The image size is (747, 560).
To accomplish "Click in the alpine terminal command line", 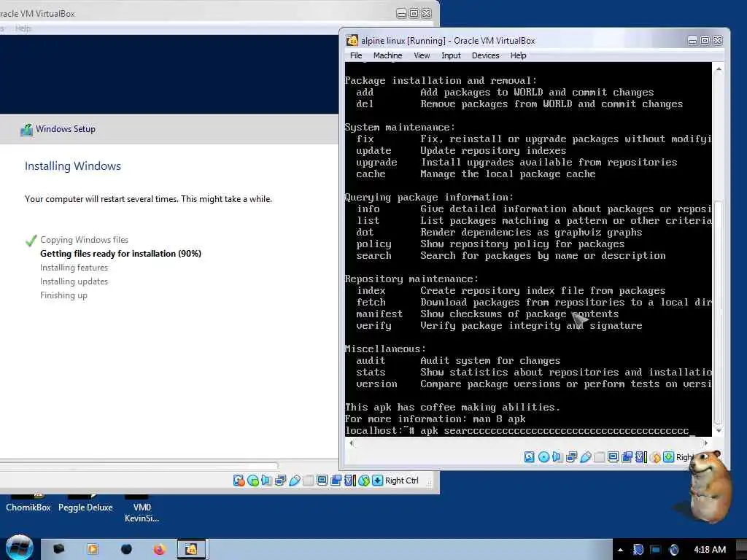I will 528,430.
